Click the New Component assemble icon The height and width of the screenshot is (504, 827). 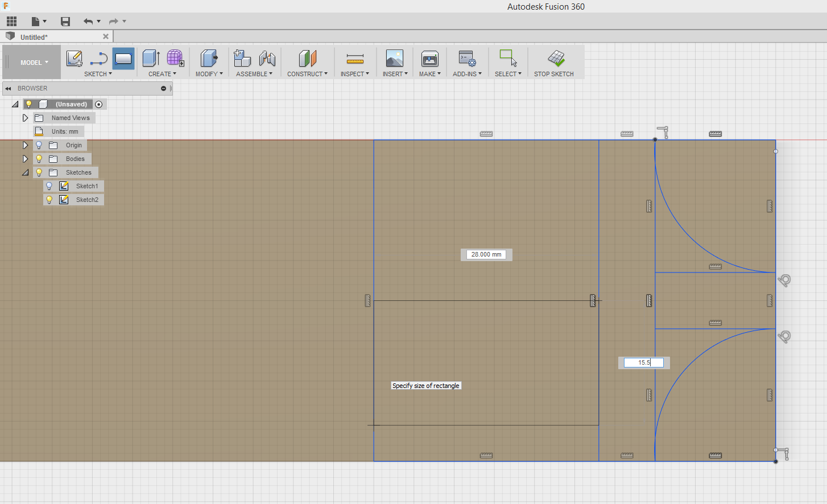[242, 58]
